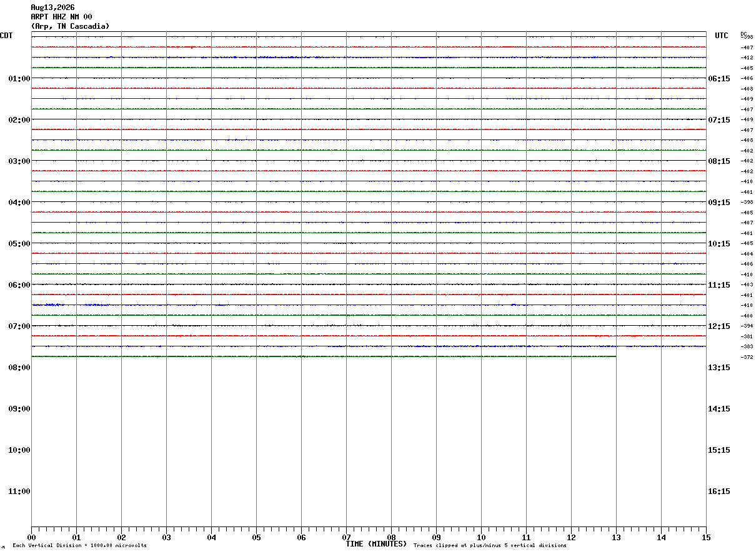This screenshot has width=756, height=554.
Task: Click the 11:00 CDT hour label
Action: pyautogui.click(x=19, y=491)
